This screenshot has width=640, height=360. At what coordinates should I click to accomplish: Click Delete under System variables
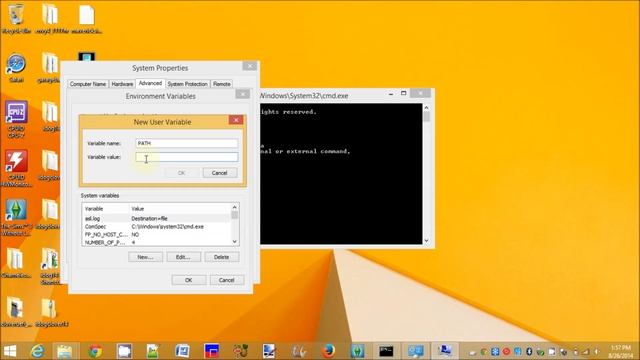[221, 257]
